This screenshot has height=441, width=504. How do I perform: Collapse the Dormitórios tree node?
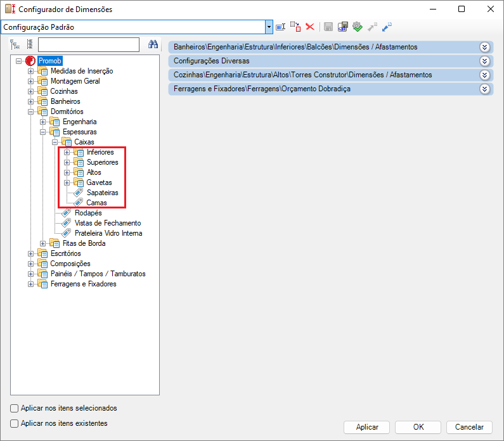point(30,112)
